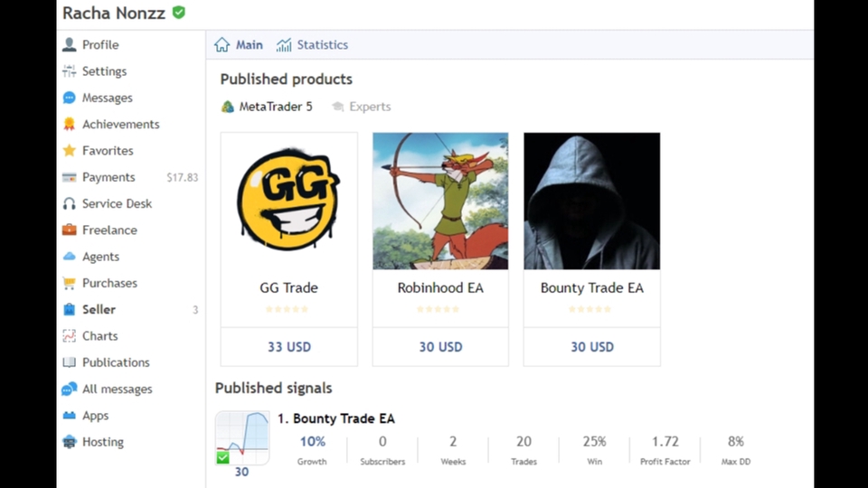Click the 2 Weeks value
The image size is (868, 488).
click(453, 442)
